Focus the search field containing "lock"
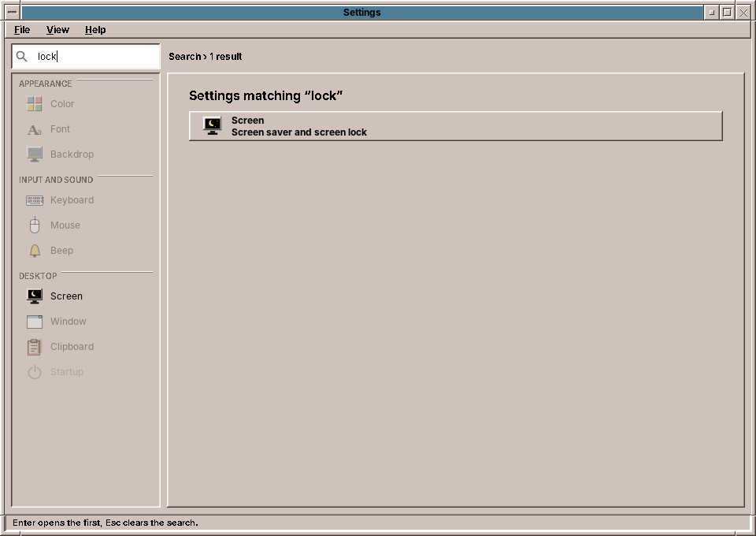Image resolution: width=756 pixels, height=536 pixels. pyautogui.click(x=86, y=57)
